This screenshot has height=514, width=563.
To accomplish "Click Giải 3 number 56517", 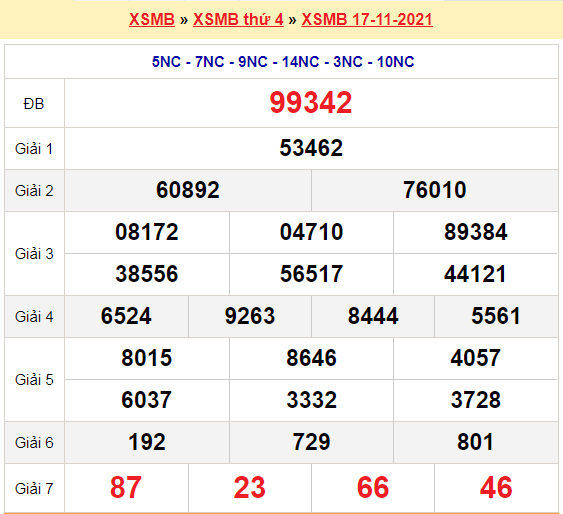I will [x=311, y=274].
